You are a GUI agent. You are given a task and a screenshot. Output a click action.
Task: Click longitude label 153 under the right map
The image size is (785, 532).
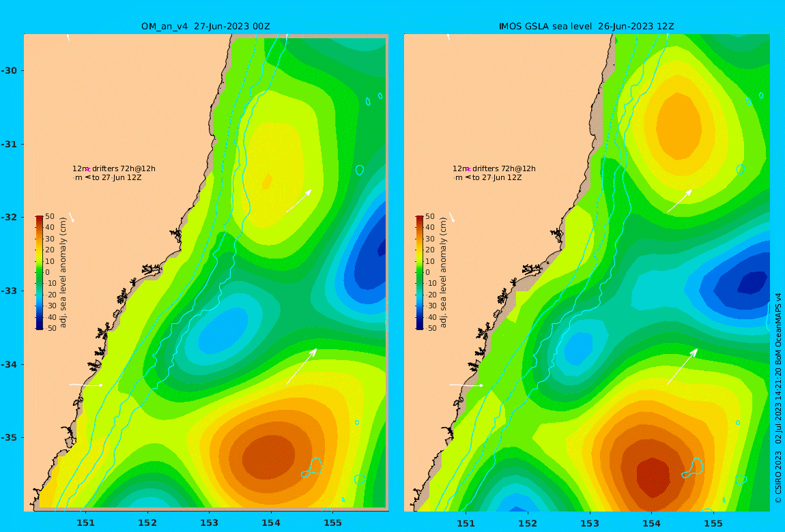590,523
